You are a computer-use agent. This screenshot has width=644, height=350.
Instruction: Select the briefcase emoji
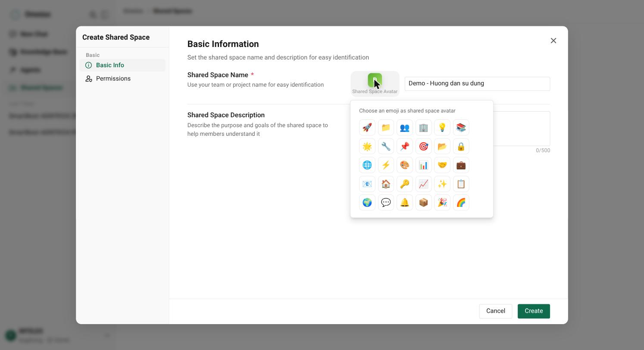[461, 165]
